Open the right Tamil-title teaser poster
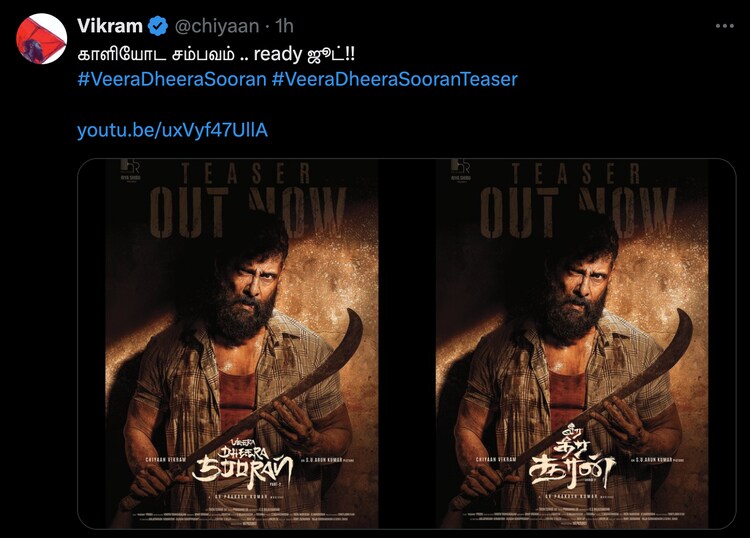 (572, 343)
